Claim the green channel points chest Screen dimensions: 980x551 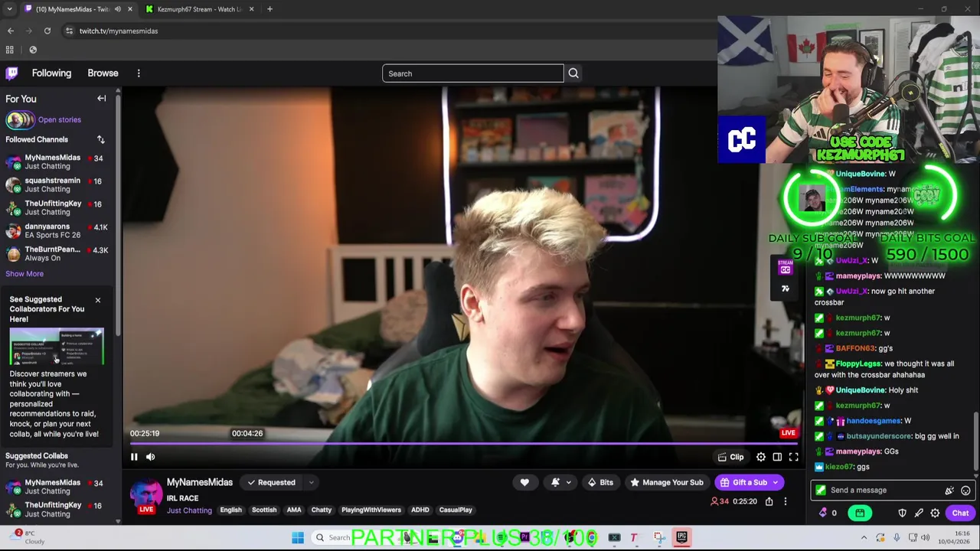coord(860,514)
